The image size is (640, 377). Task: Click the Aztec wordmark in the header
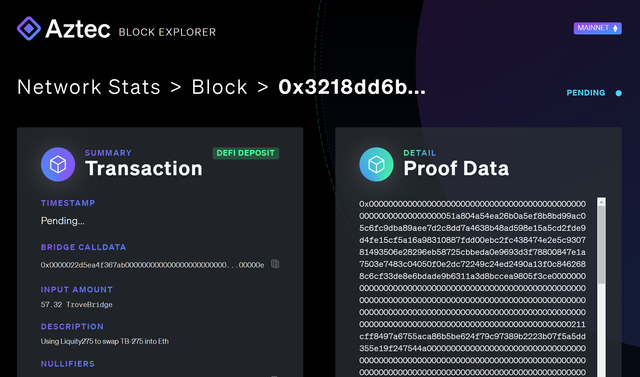click(78, 29)
